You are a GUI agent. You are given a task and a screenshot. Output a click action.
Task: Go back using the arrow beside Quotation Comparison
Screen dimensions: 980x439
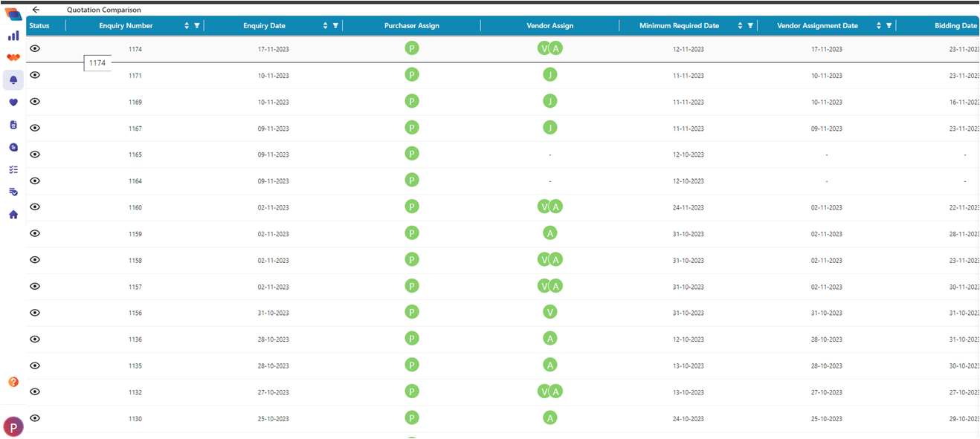pyautogui.click(x=36, y=10)
